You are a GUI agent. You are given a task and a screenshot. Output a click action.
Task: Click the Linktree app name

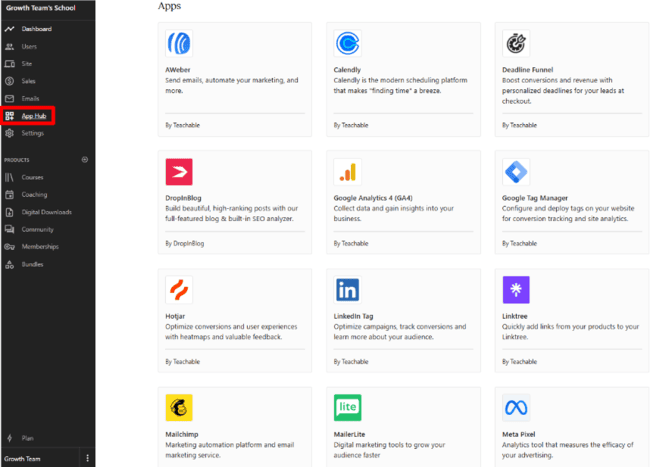coord(515,316)
